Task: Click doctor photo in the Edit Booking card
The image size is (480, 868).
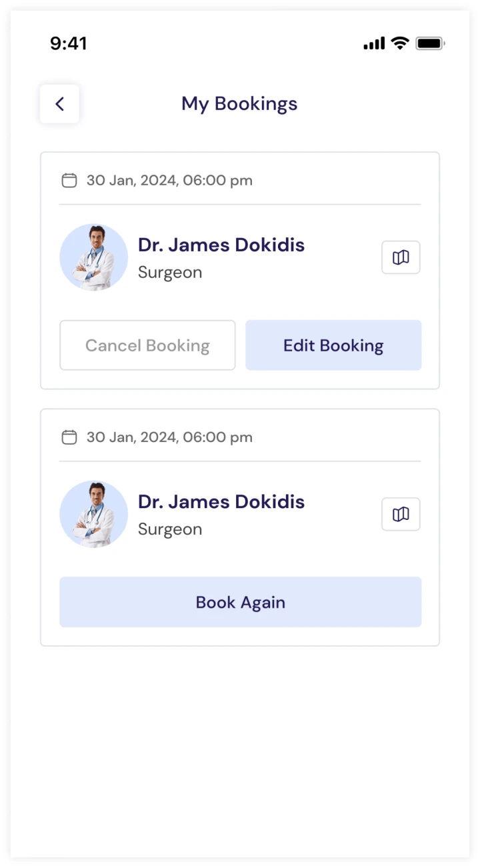Action: (93, 257)
